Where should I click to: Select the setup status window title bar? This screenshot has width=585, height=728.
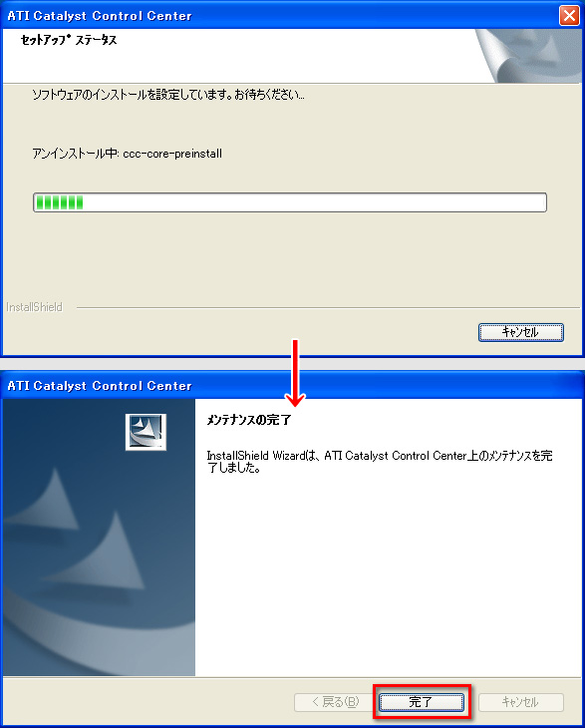click(x=278, y=15)
